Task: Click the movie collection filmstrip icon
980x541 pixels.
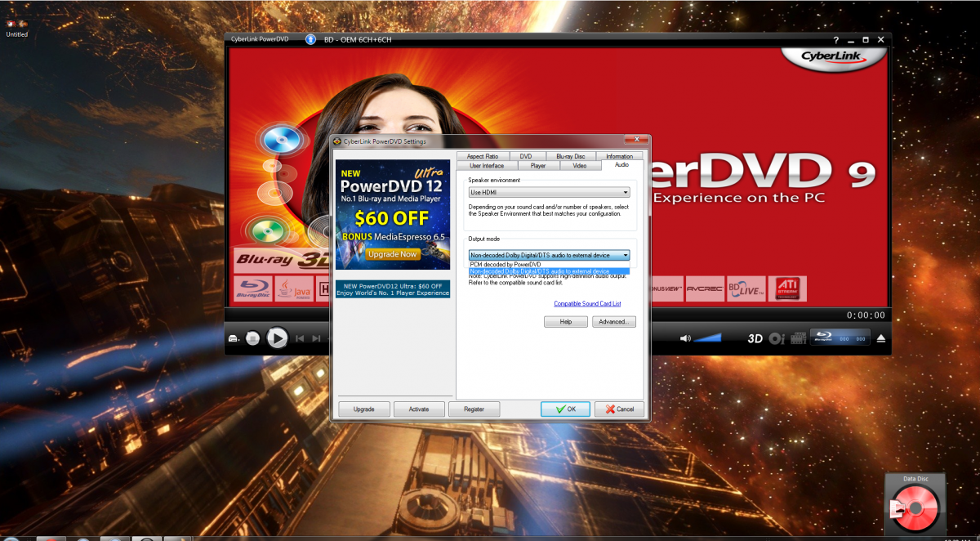Action: pos(798,338)
